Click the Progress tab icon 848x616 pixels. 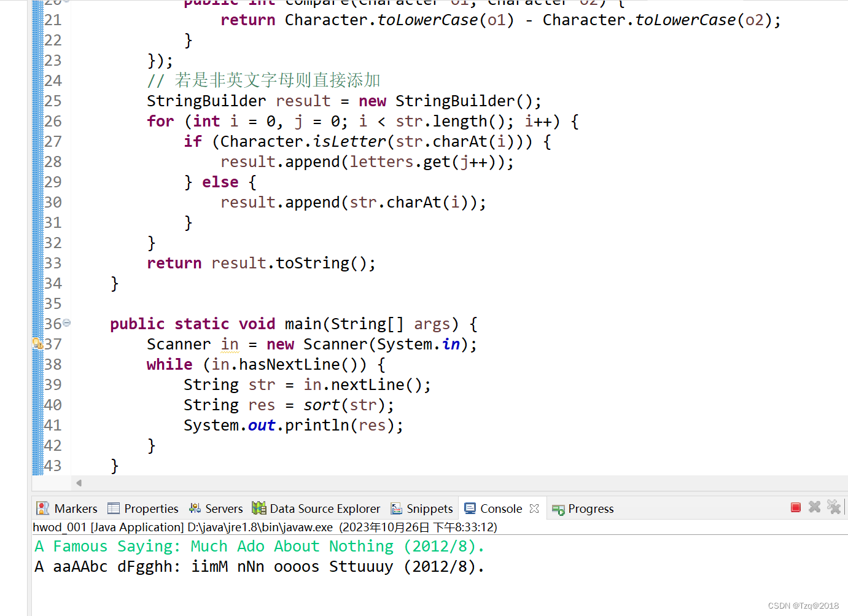[x=558, y=509]
